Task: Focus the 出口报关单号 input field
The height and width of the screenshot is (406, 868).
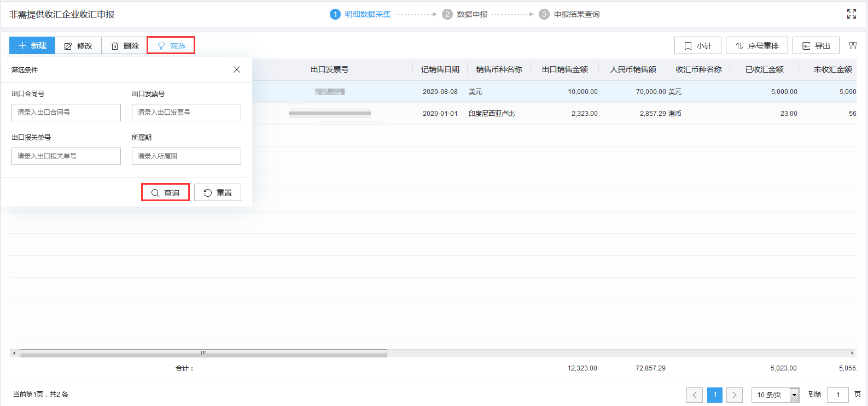Action: [66, 156]
